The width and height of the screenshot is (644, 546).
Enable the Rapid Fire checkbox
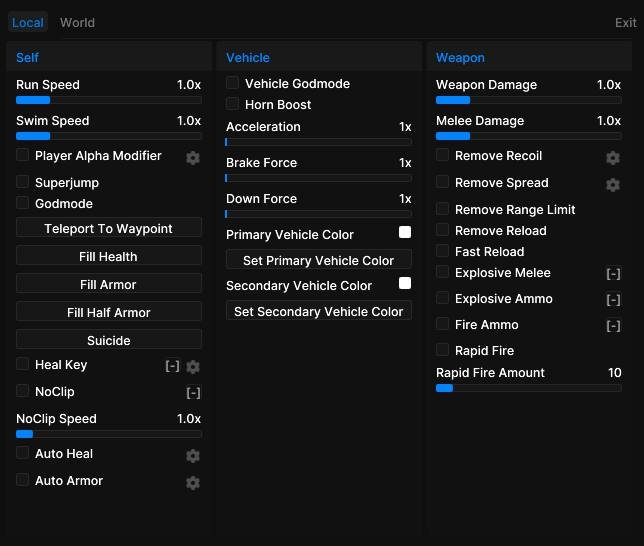pos(442,350)
